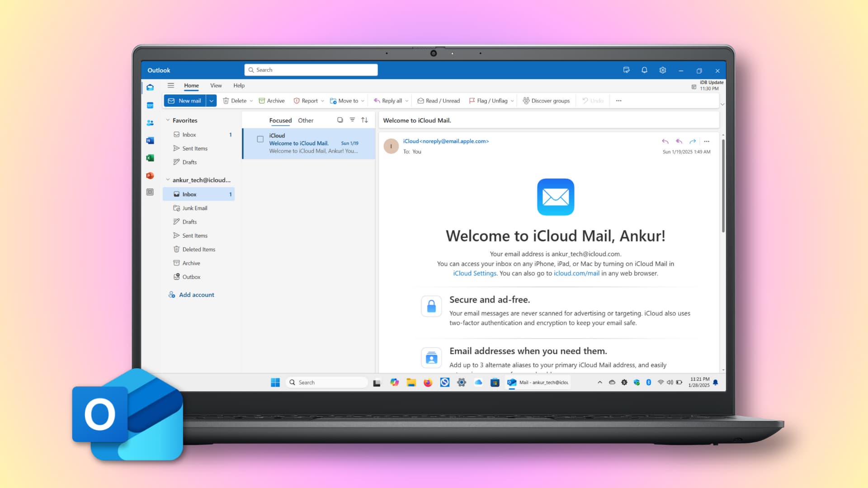Tick the checkbox on the iCloud message
The image size is (868, 488).
click(x=260, y=139)
